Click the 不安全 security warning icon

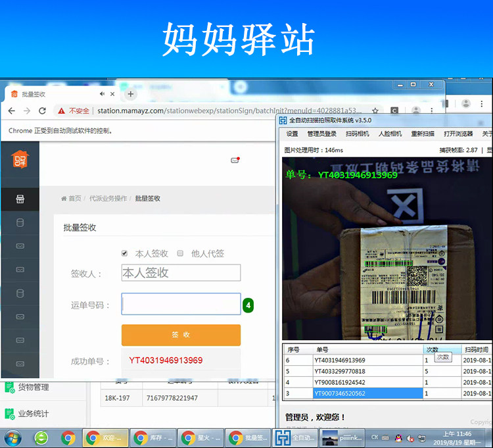61,111
